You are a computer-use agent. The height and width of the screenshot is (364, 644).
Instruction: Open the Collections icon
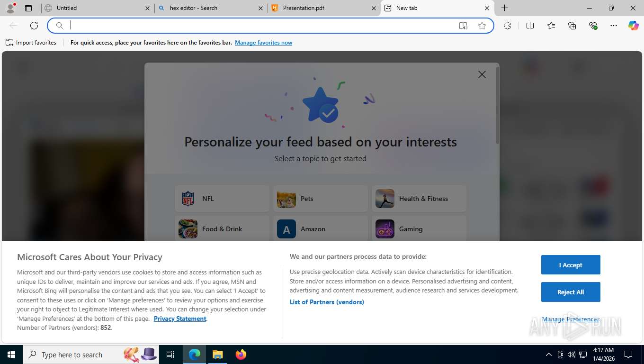coord(572,26)
